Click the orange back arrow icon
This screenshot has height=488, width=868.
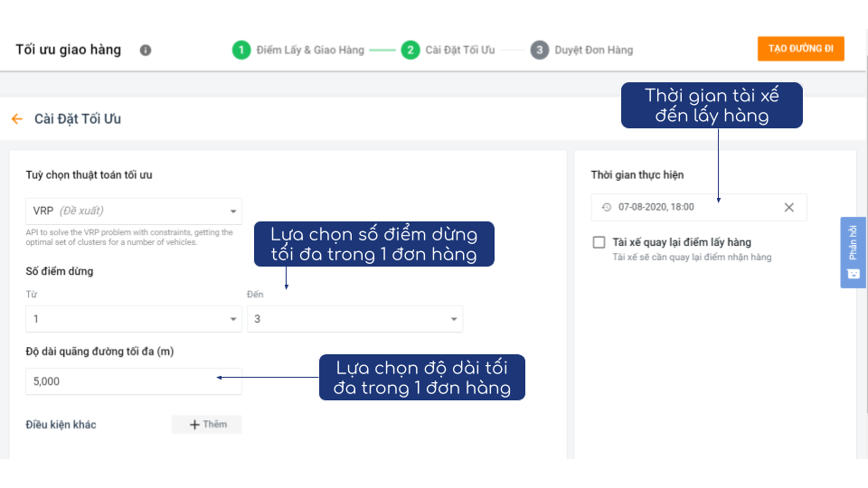(x=16, y=118)
